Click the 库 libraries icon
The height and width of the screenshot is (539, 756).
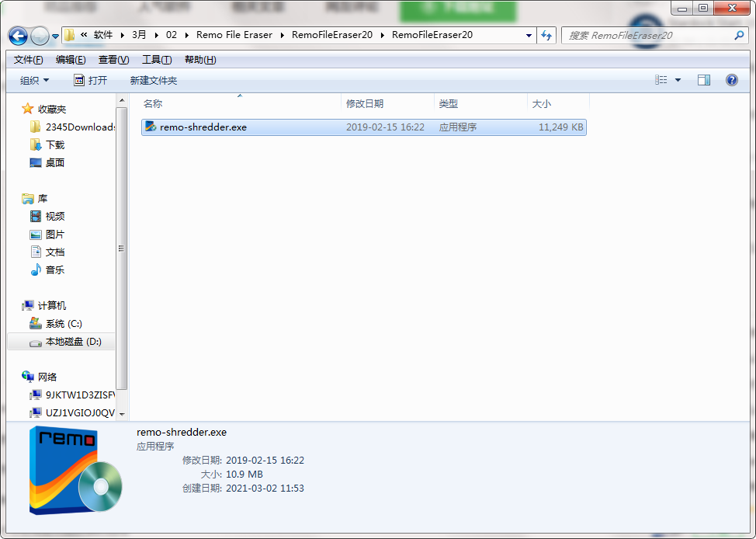click(27, 198)
